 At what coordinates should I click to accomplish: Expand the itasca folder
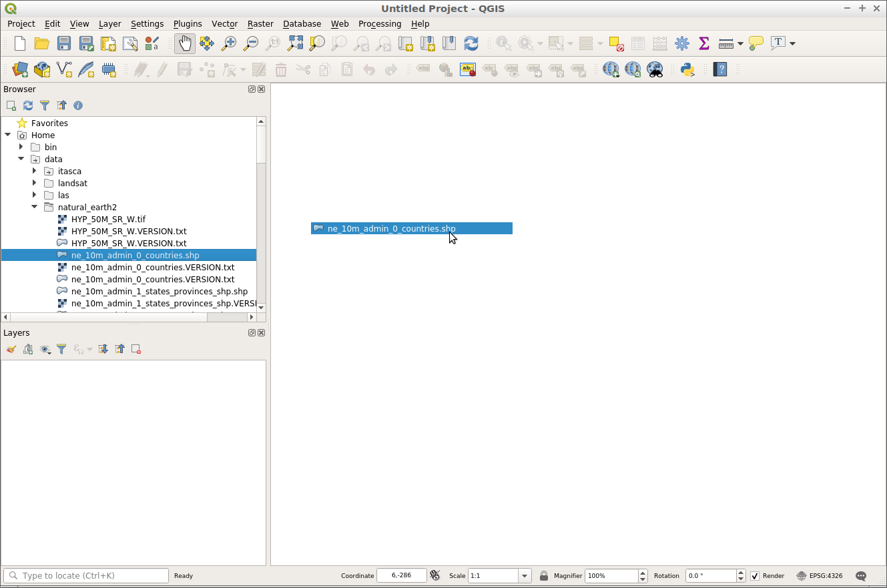coord(35,171)
